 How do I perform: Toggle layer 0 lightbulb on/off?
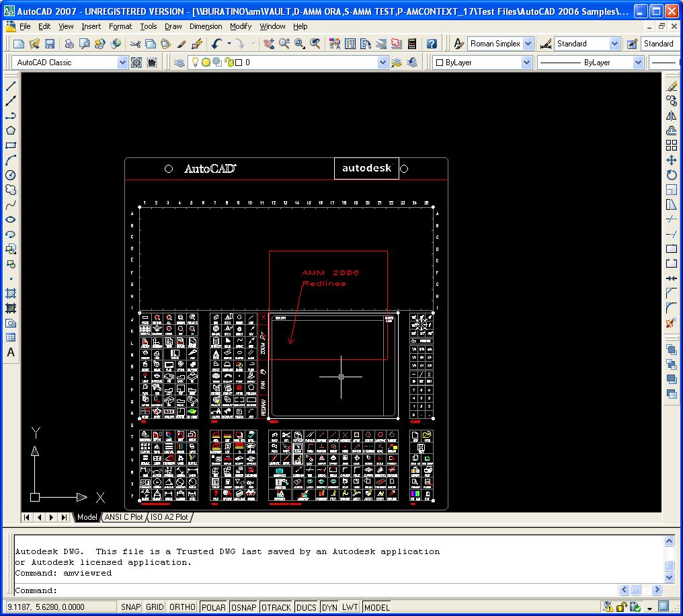tap(195, 63)
